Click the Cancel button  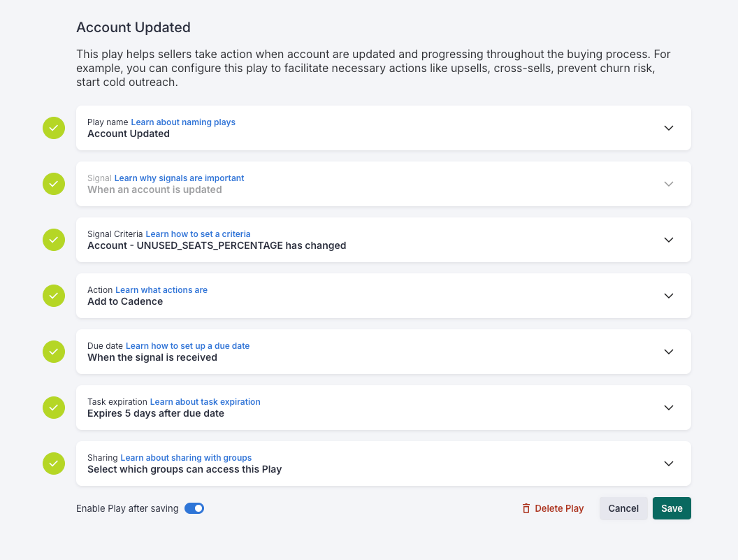click(623, 508)
